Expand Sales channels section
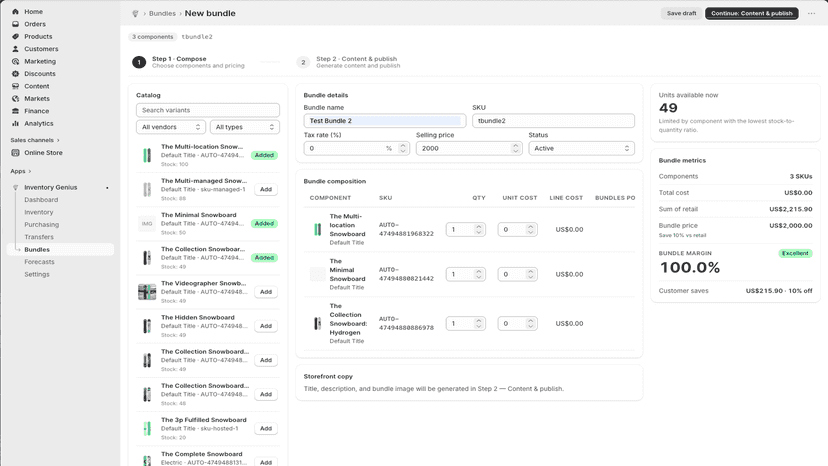 [x=35, y=140]
